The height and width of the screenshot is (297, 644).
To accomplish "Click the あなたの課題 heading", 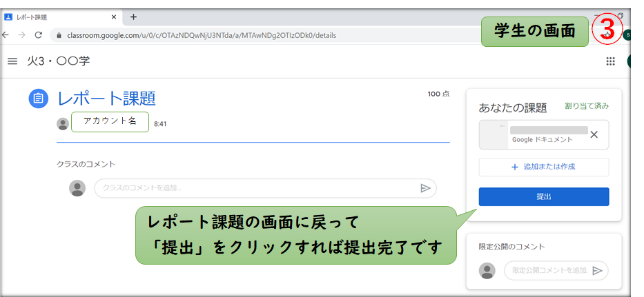I will 513,108.
